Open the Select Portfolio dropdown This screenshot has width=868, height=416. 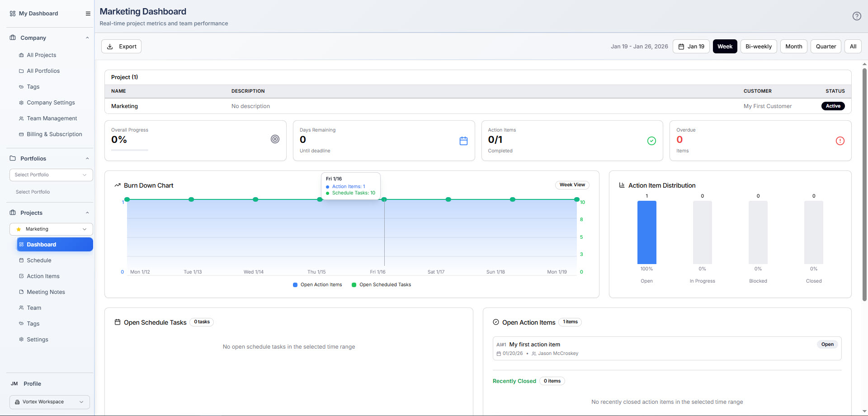pos(51,175)
